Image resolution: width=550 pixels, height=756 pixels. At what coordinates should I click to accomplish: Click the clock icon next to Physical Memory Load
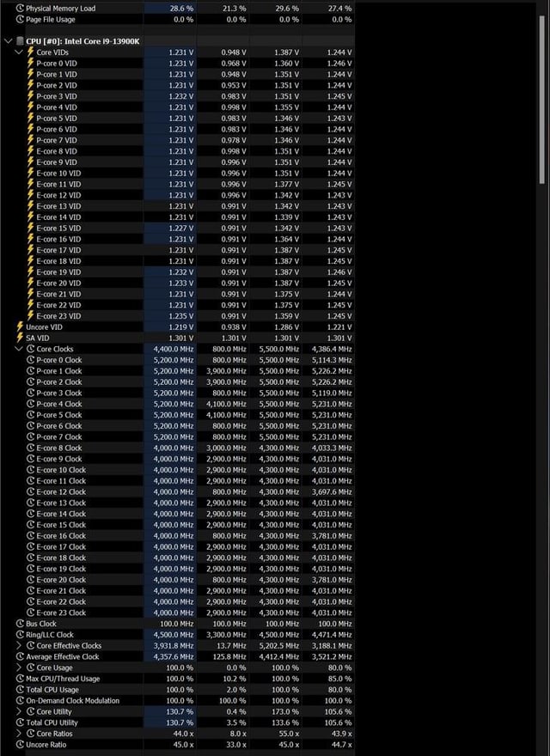coord(20,9)
